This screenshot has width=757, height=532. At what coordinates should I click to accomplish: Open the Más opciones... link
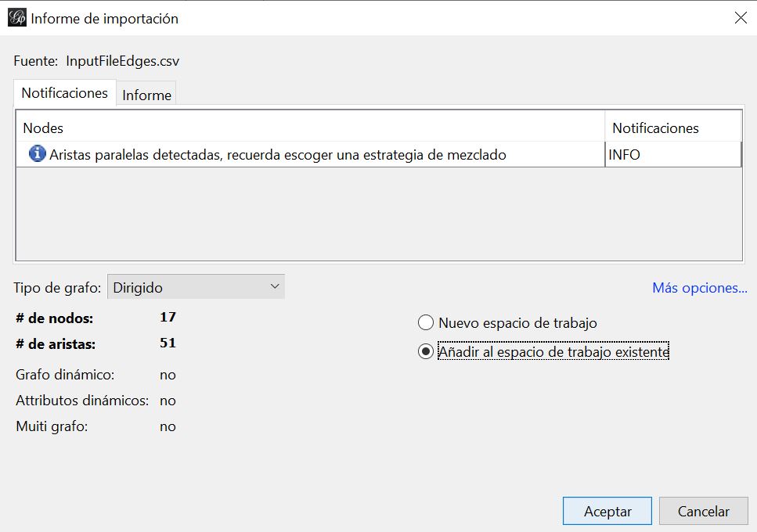click(x=699, y=288)
